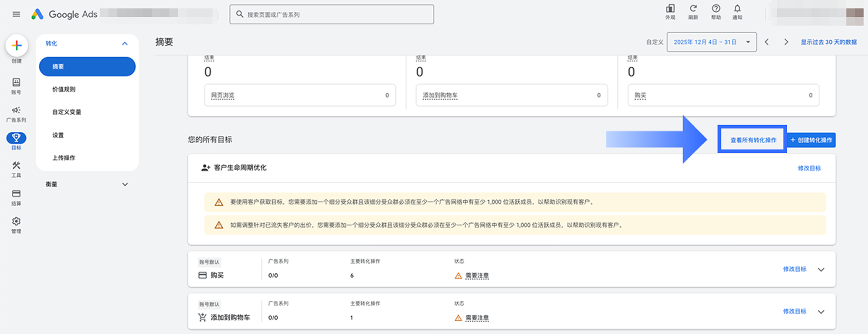Open the 通知 notifications bell

pyautogui.click(x=737, y=9)
